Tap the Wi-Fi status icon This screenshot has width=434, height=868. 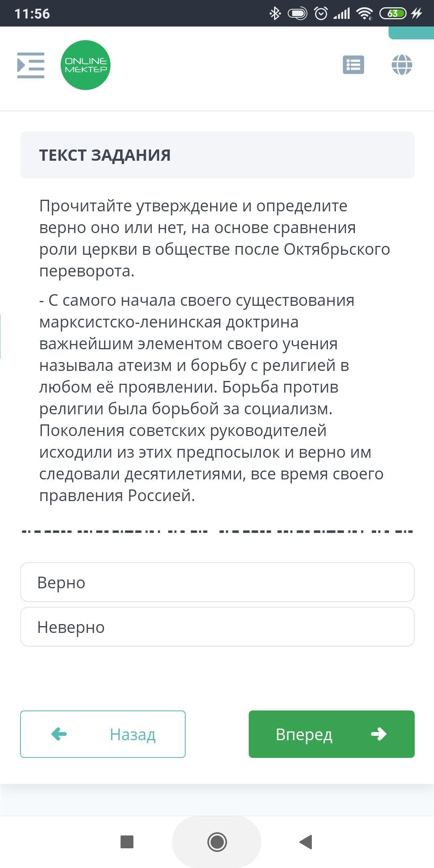(x=365, y=14)
